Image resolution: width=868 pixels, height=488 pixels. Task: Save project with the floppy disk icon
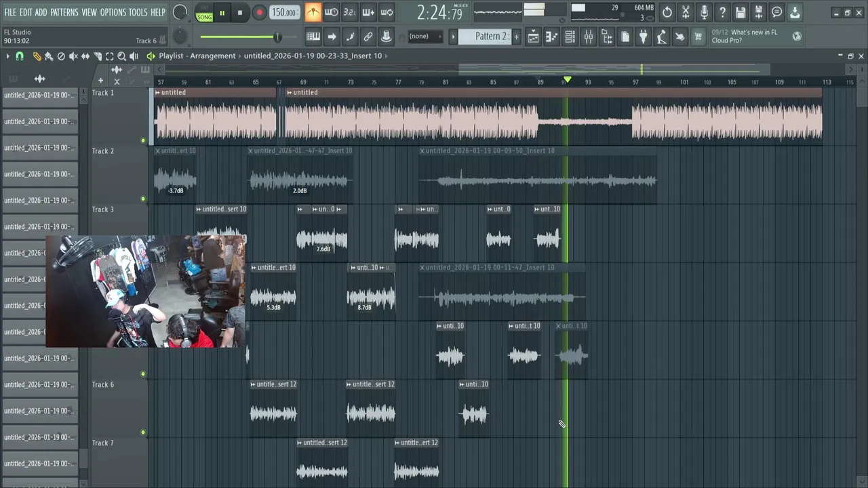(741, 12)
